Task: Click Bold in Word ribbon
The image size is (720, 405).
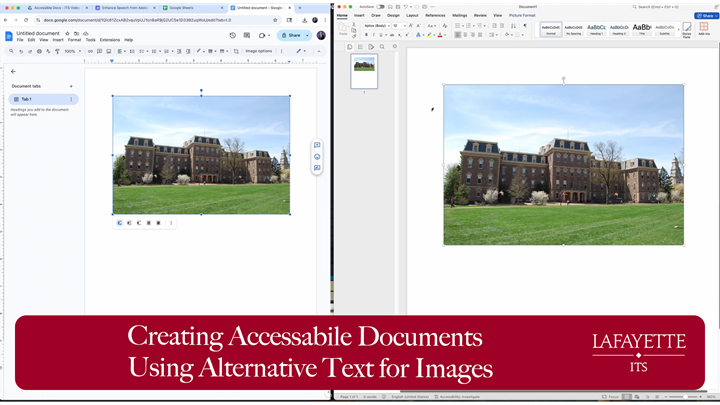Action: (x=366, y=35)
